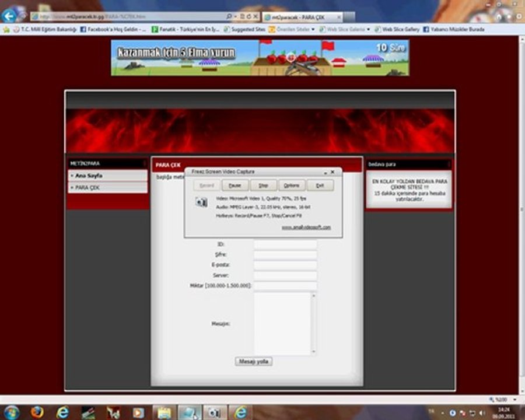The image size is (525, 420).
Task: Click the camera icon in Freez capture window
Action: 201,202
